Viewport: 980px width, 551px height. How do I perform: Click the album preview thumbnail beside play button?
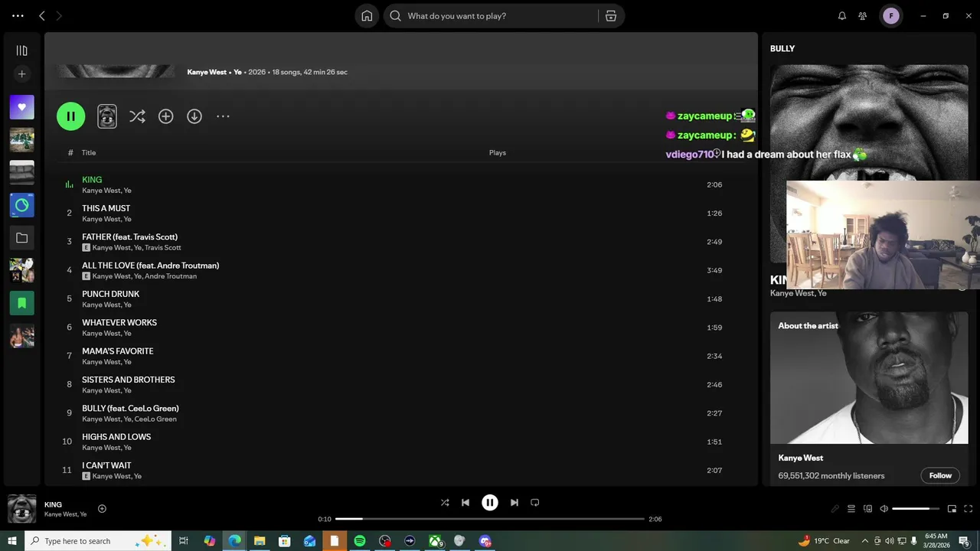(107, 116)
